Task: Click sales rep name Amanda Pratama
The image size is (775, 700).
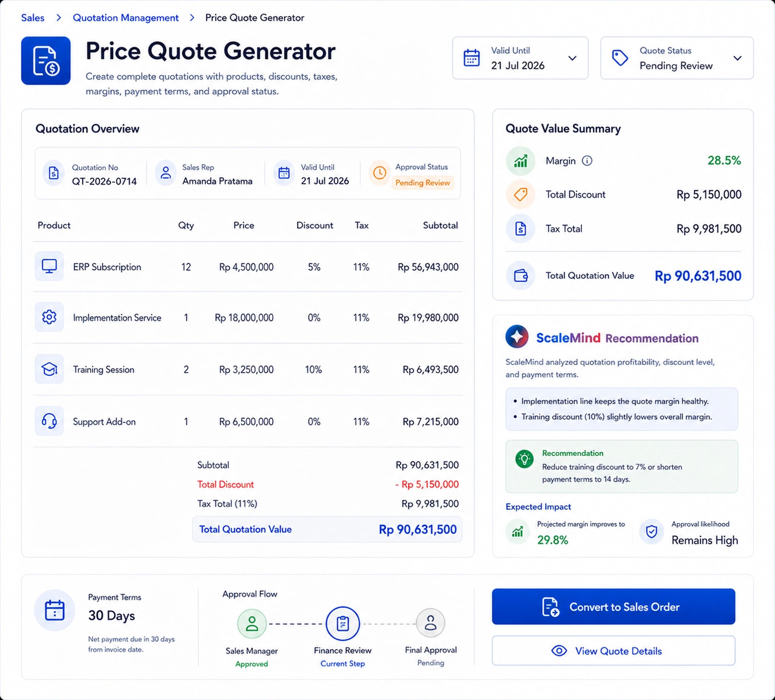Action: click(x=217, y=181)
